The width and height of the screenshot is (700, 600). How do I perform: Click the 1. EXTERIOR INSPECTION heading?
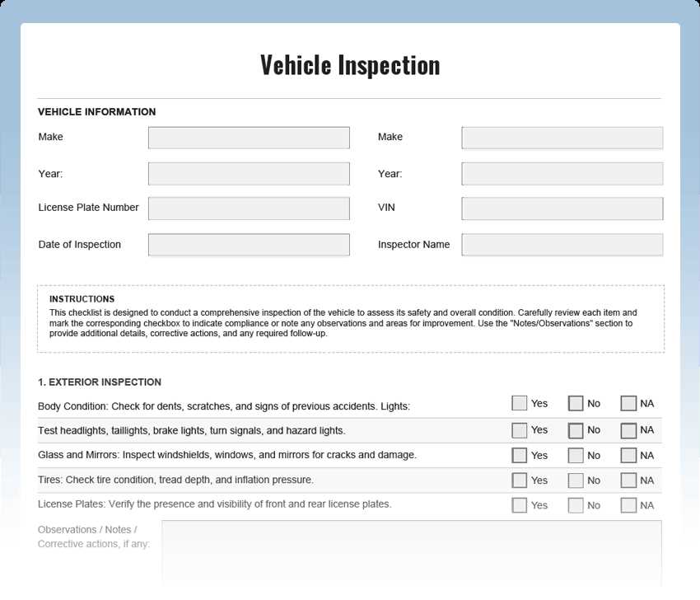click(x=100, y=382)
